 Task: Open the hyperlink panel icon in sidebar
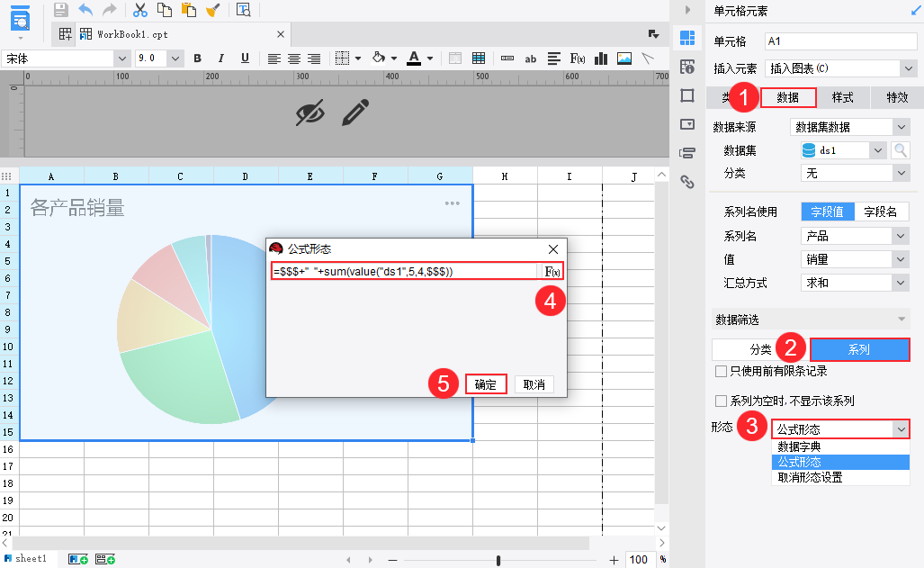pyautogui.click(x=687, y=182)
